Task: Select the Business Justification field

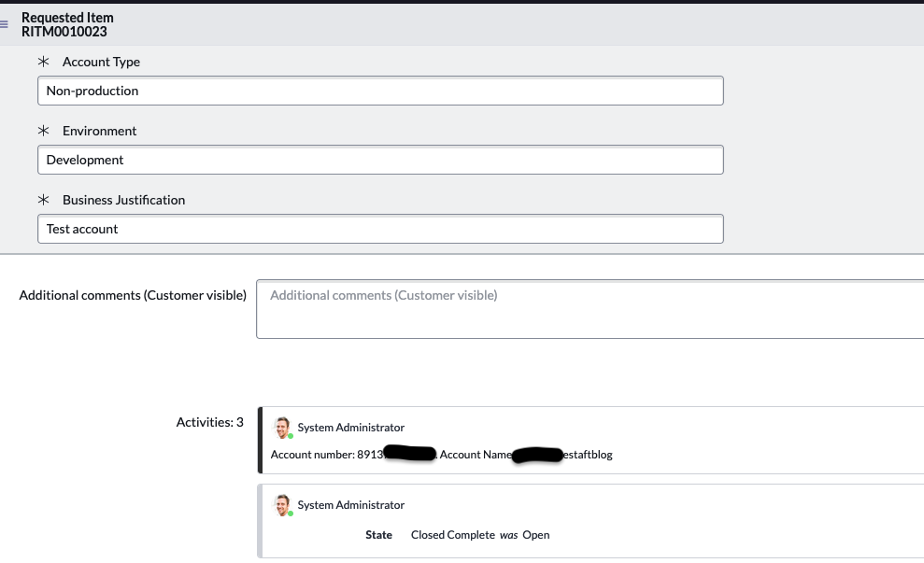Action: (x=379, y=229)
